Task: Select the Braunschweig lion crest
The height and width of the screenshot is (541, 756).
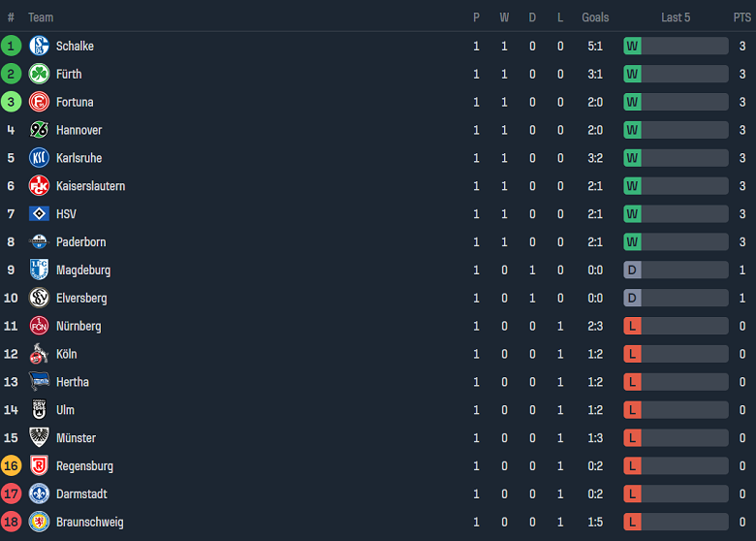Action: point(39,522)
